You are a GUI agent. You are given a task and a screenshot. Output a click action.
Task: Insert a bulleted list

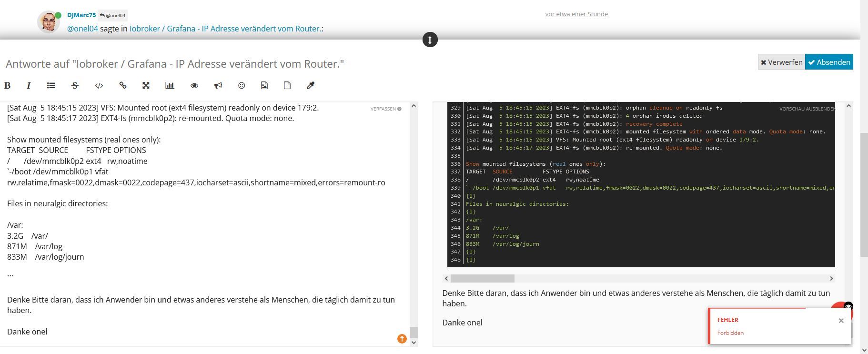51,86
